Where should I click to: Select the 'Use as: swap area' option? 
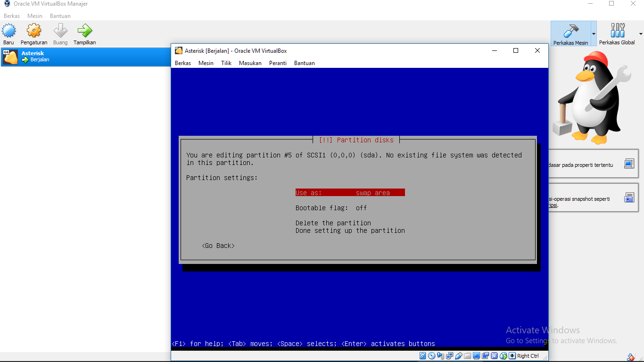(350, 193)
